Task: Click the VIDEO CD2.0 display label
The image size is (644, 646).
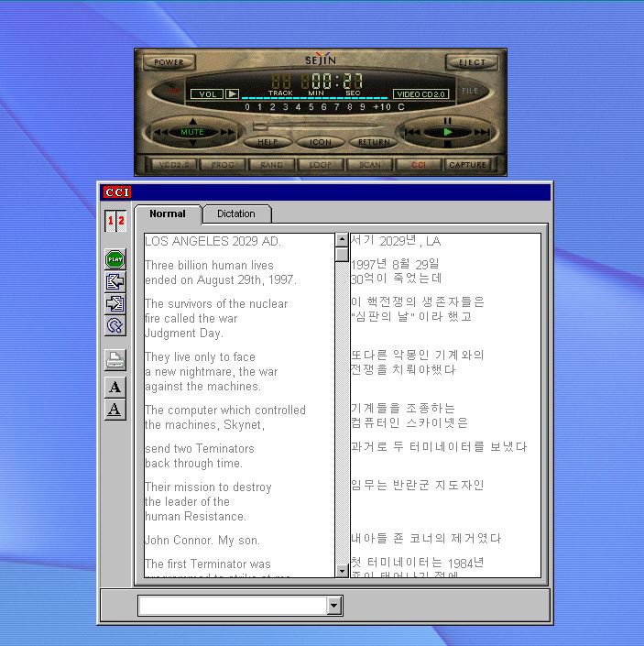Action: tap(420, 94)
